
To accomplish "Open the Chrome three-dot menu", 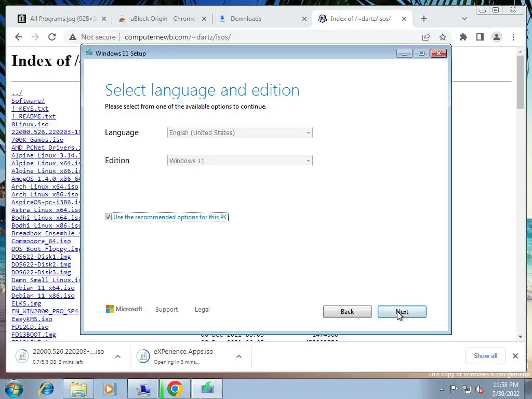I will (513, 37).
